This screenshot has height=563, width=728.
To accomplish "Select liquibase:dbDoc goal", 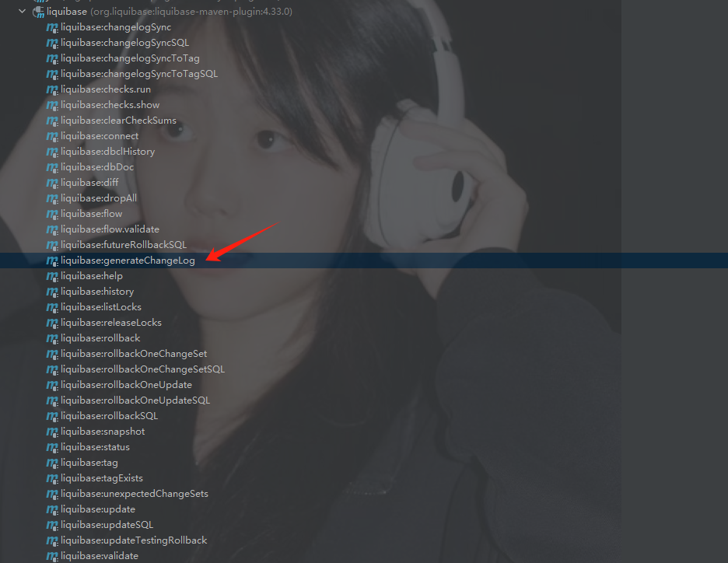I will [97, 167].
